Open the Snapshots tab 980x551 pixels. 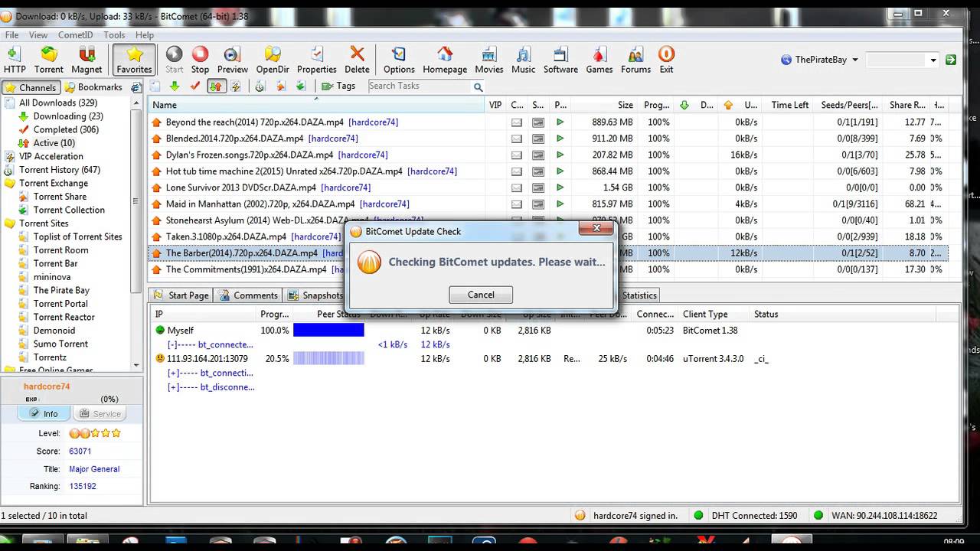click(x=315, y=295)
